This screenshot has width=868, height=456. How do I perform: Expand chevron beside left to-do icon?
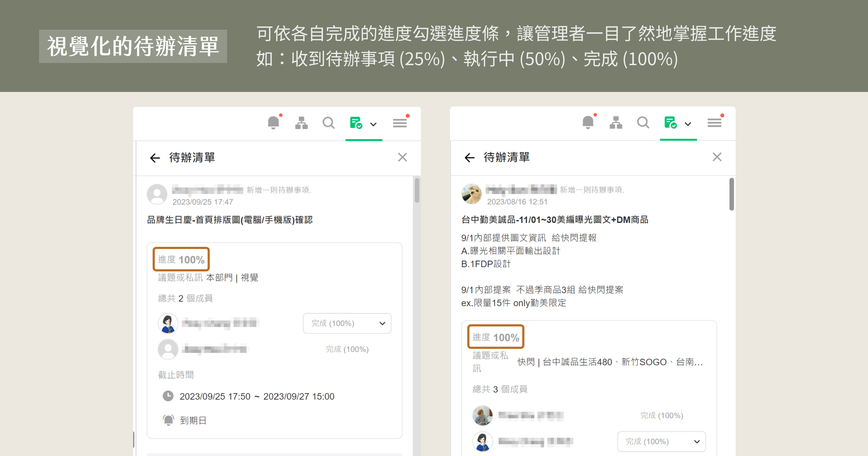[374, 124]
